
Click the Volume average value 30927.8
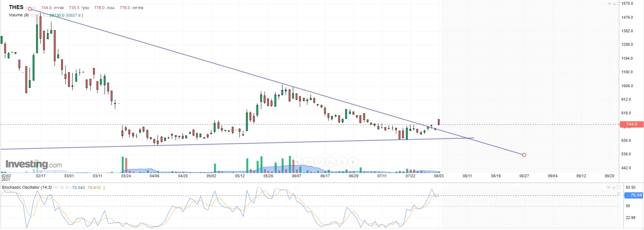(73, 15)
